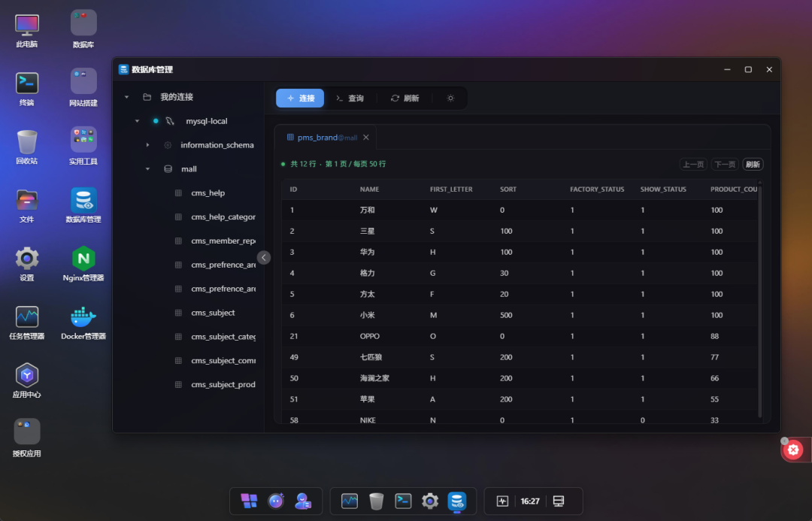
Task: Open the terminal icon in dock
Action: coord(403,501)
